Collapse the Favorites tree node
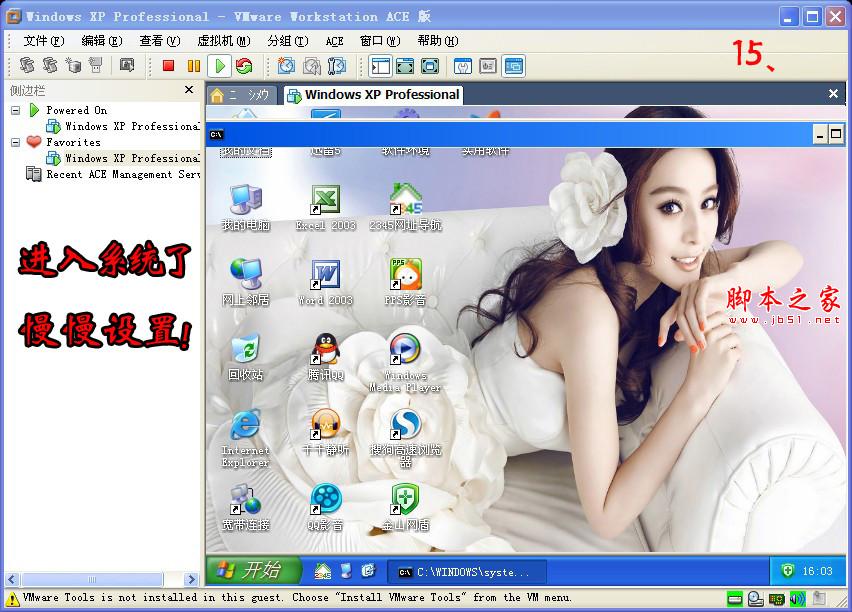This screenshot has height=612, width=852. click(16, 142)
